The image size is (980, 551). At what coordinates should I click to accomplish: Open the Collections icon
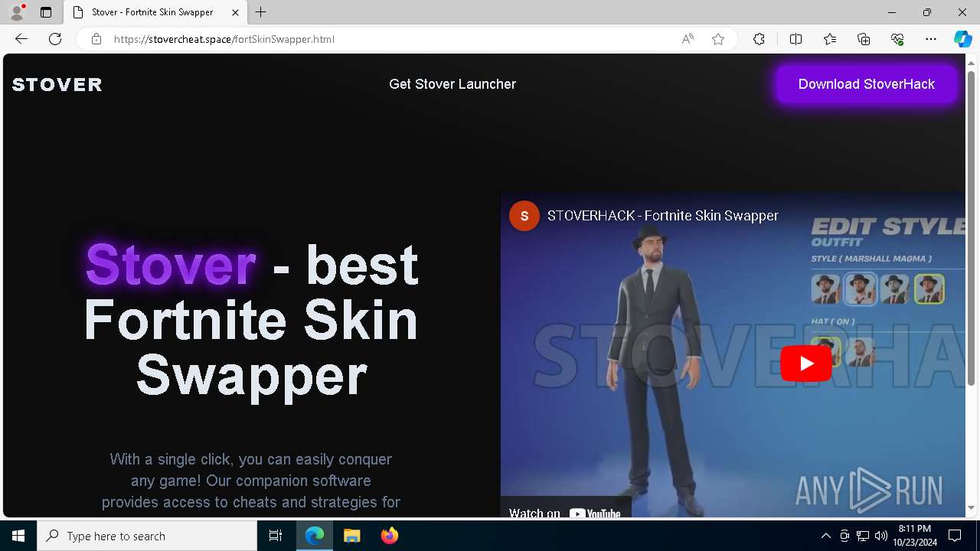click(x=864, y=39)
